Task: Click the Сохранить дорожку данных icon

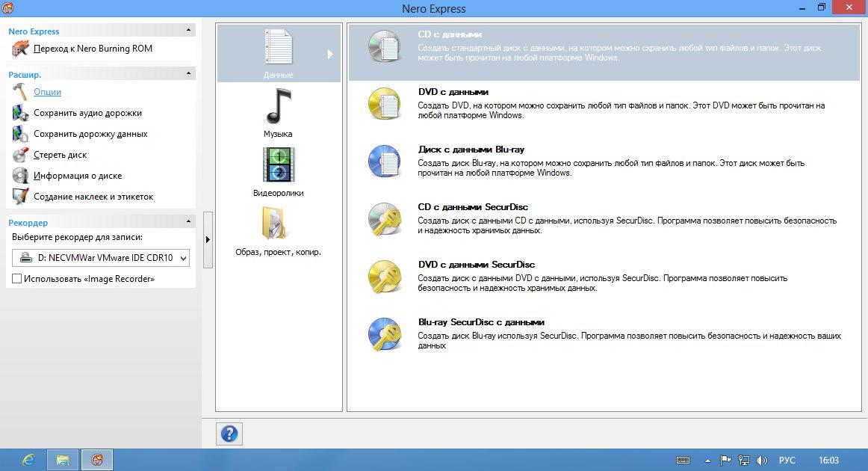Action: (20, 134)
